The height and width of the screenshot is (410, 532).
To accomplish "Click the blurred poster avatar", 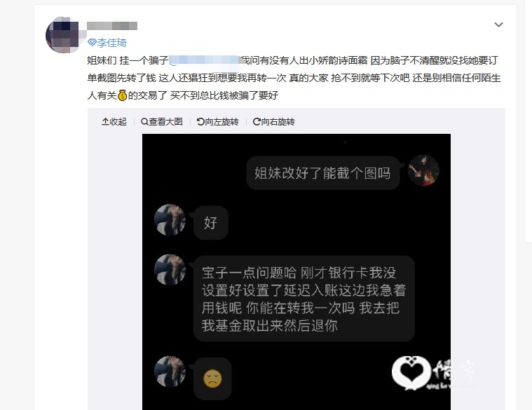I will [62, 34].
